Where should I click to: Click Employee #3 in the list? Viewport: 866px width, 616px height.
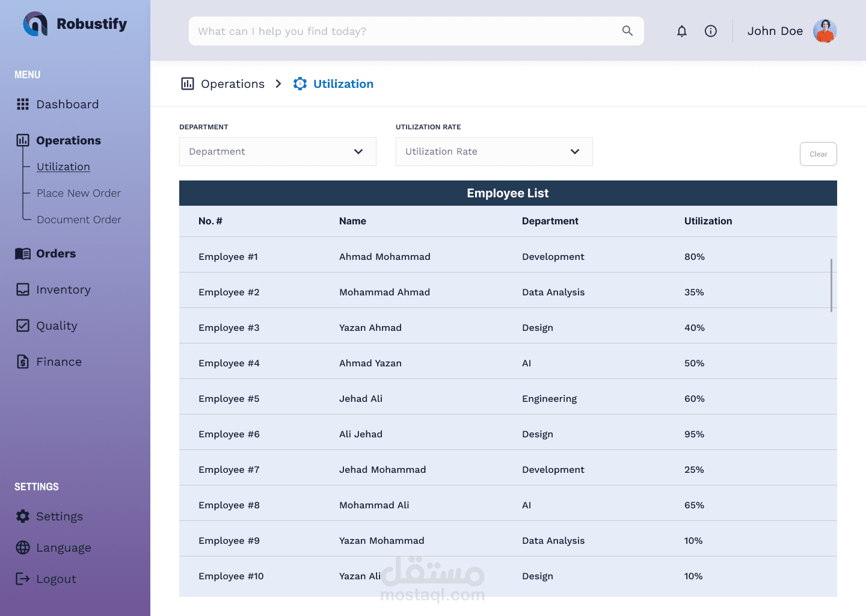pyautogui.click(x=229, y=327)
